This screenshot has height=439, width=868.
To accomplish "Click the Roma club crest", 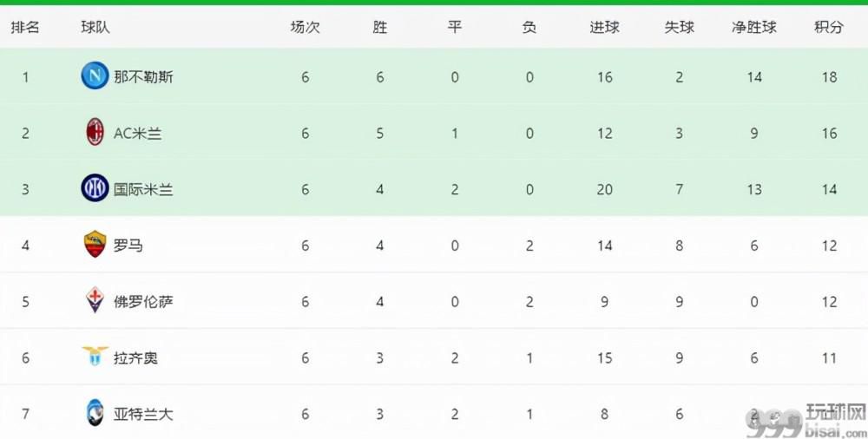I will (95, 244).
